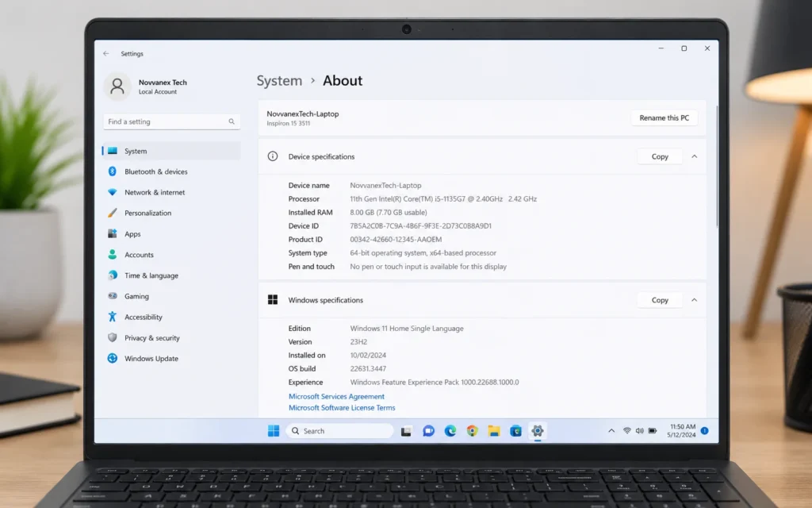Click the Wi-Fi icon in the tray
Image resolution: width=812 pixels, height=508 pixels.
pyautogui.click(x=627, y=431)
